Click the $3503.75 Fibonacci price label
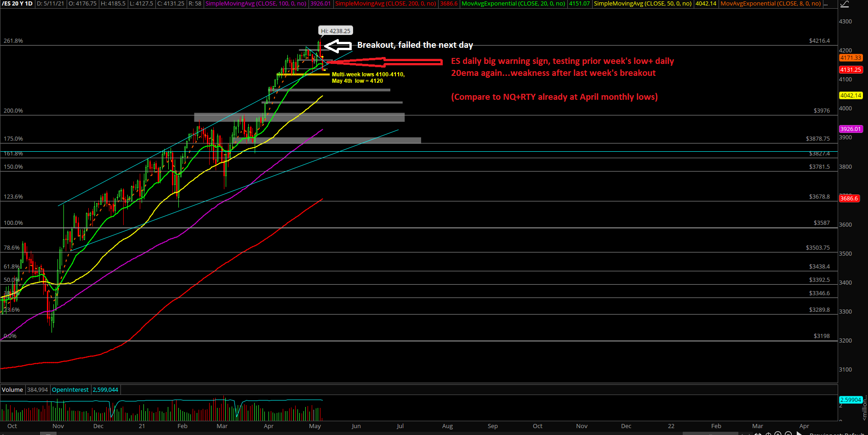 (x=818, y=248)
